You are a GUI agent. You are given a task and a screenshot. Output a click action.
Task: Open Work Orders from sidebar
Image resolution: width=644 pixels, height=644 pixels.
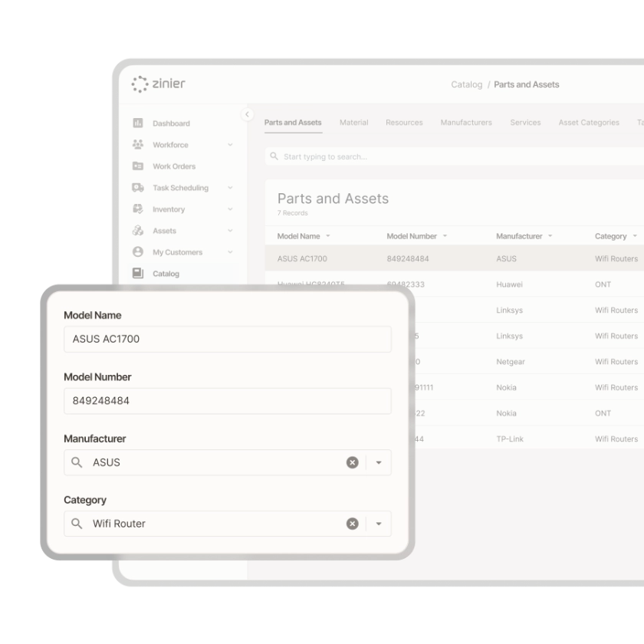pos(174,166)
